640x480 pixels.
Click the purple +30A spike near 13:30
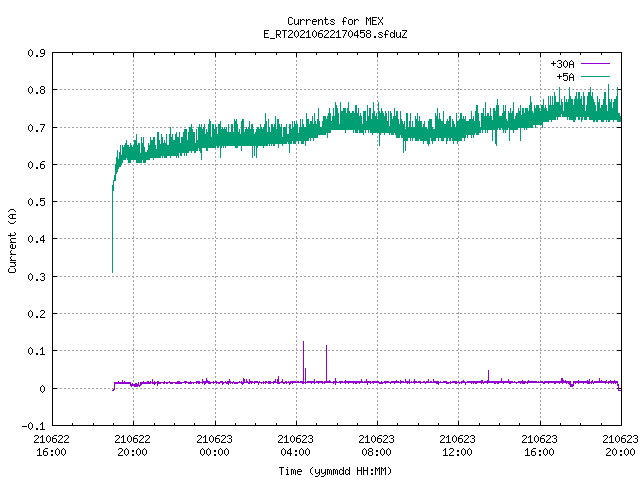point(489,376)
